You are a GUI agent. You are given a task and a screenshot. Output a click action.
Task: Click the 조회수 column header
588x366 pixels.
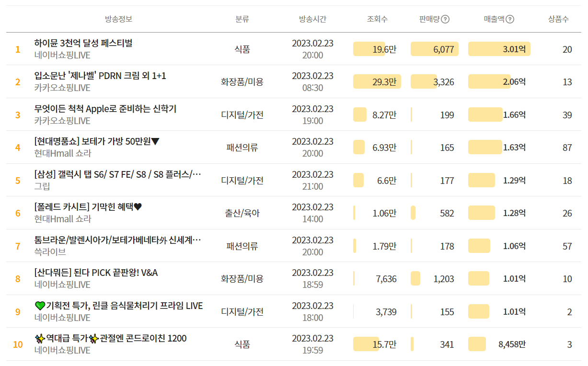pyautogui.click(x=377, y=19)
